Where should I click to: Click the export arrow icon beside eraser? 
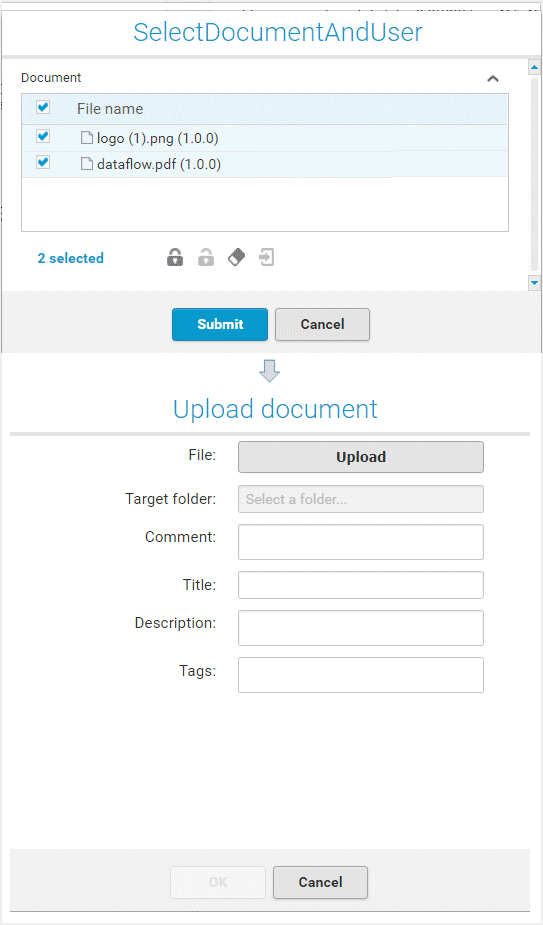267,257
